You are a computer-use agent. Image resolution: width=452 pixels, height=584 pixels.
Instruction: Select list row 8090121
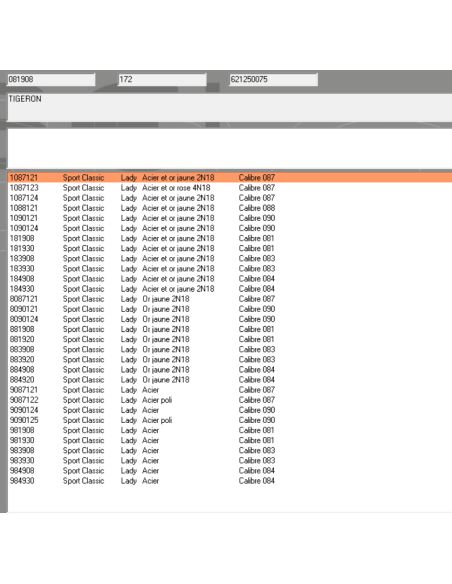click(230, 309)
